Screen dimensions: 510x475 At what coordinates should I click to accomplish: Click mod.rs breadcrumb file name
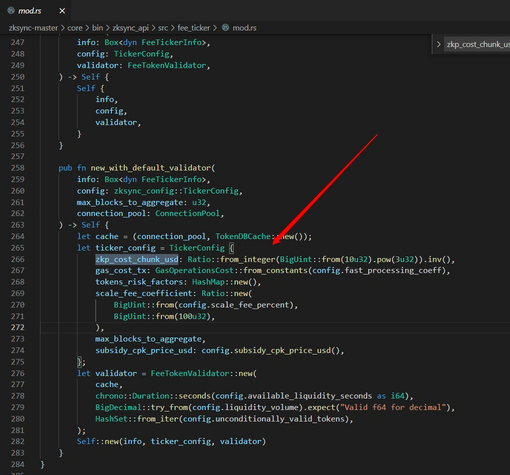(244, 28)
